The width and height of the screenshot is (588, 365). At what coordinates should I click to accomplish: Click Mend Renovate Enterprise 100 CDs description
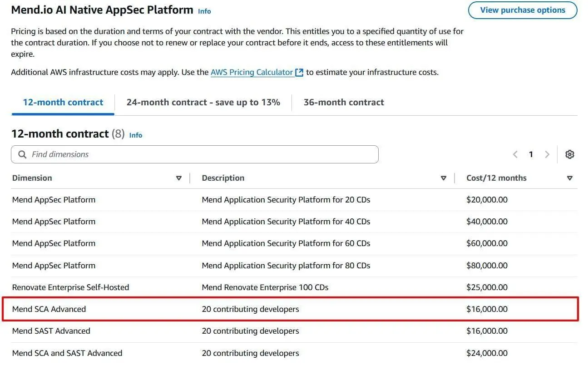tap(265, 287)
